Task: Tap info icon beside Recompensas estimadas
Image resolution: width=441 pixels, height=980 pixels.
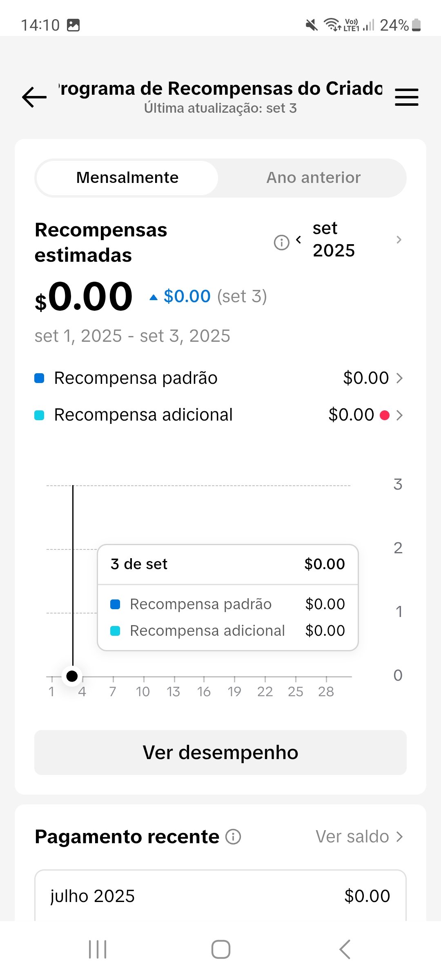Action: (x=281, y=242)
